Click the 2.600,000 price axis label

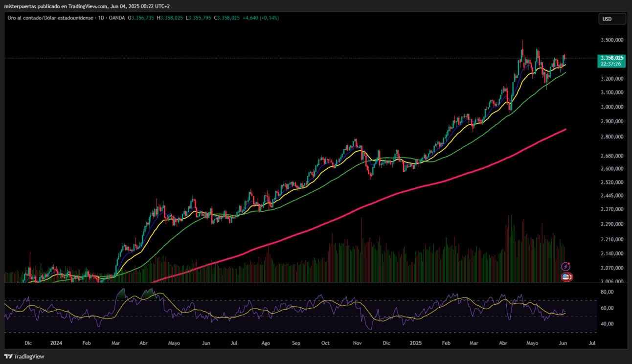(611, 169)
